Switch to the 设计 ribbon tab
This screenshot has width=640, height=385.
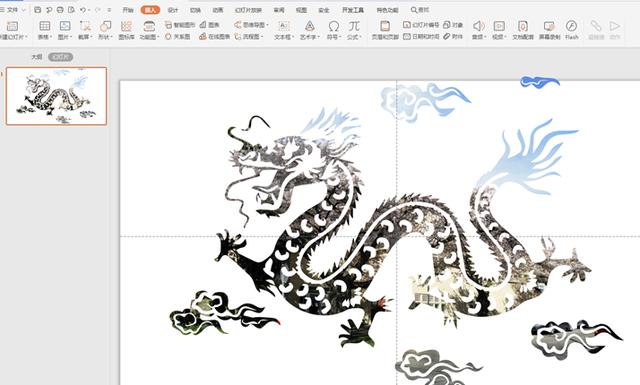(173, 10)
